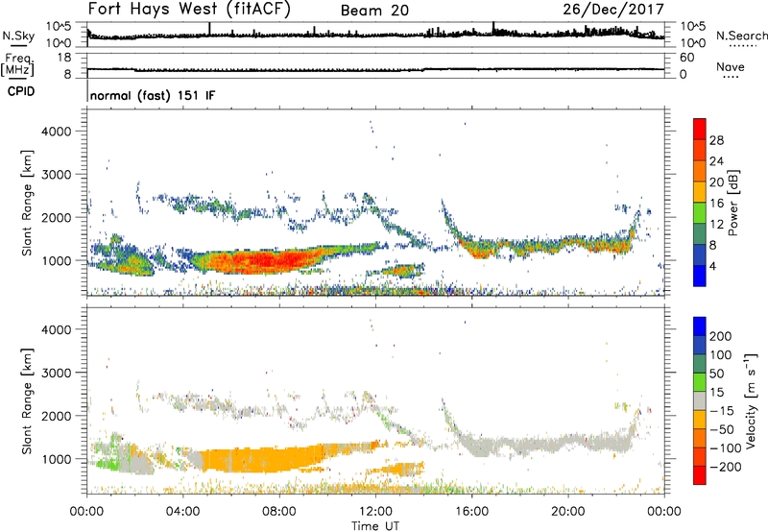Click the '28' power colorbar tick
This screenshot has height=532, width=768.
[716, 140]
